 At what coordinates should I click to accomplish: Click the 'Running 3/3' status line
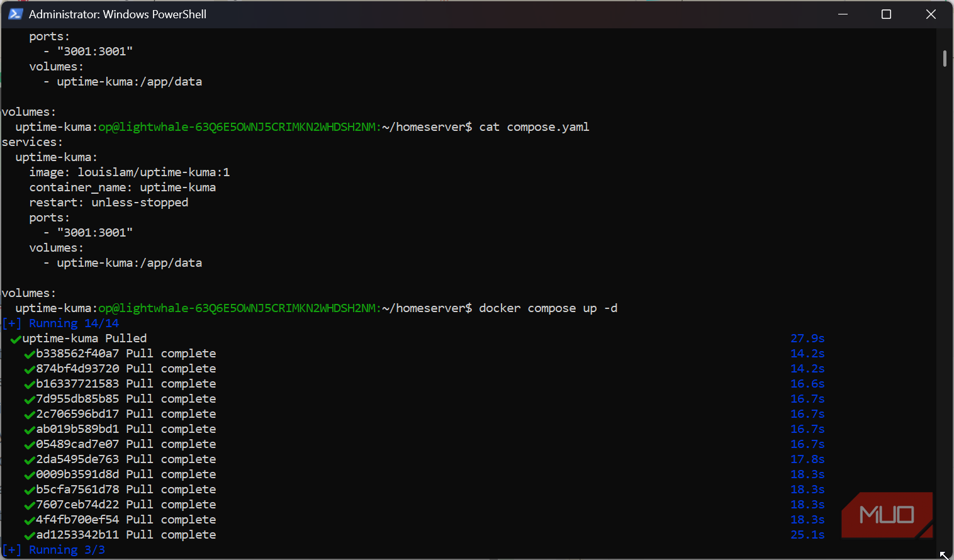pyautogui.click(x=53, y=550)
